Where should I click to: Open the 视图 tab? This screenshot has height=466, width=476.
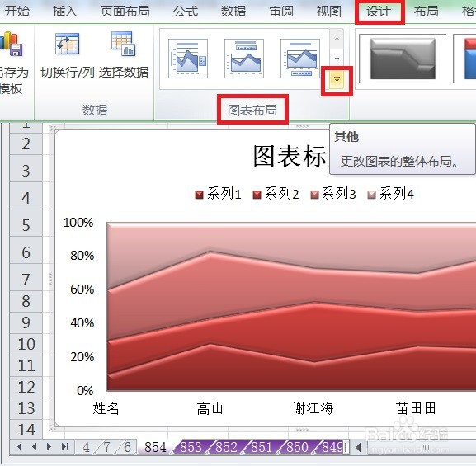(x=329, y=12)
